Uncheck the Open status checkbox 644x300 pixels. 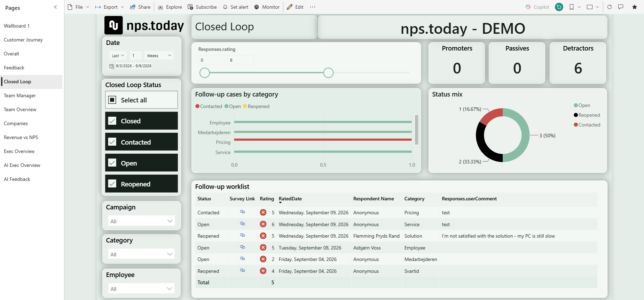112,163
